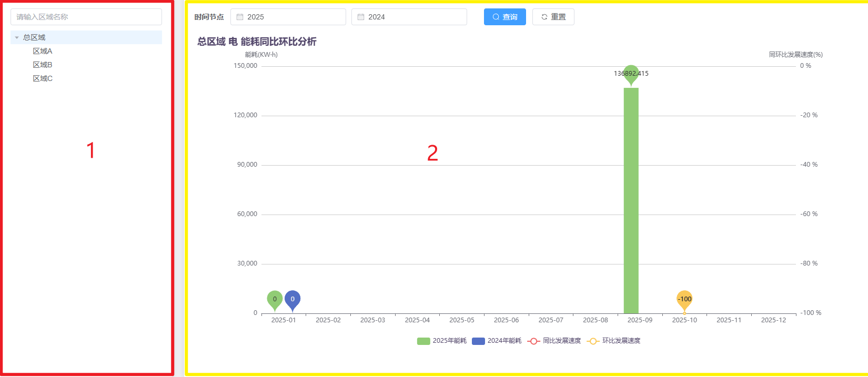Click the blue 0 marker pin at 2025-01
This screenshot has width=868, height=377.
[292, 300]
